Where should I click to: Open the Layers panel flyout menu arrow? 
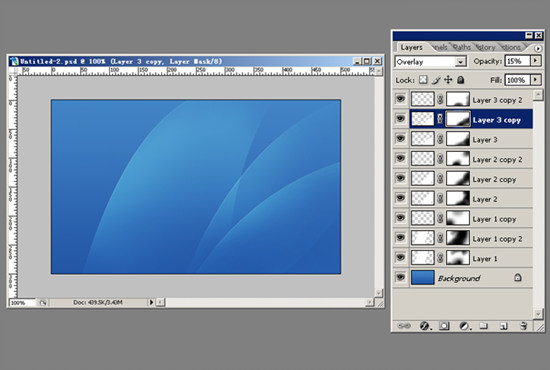pyautogui.click(x=538, y=48)
